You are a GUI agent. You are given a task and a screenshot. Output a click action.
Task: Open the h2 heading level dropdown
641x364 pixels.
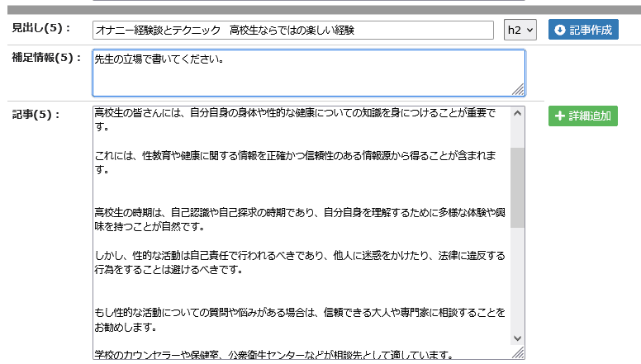[520, 30]
